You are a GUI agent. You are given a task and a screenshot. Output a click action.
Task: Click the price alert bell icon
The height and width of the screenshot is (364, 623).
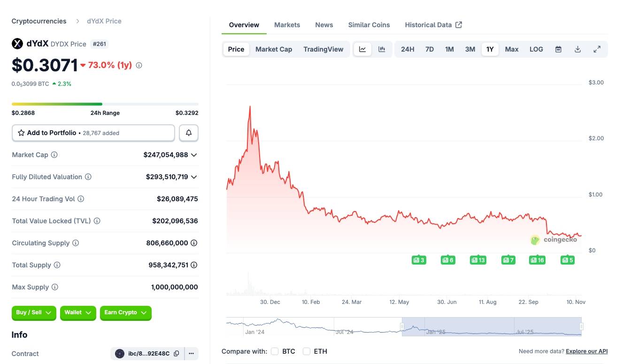(189, 133)
